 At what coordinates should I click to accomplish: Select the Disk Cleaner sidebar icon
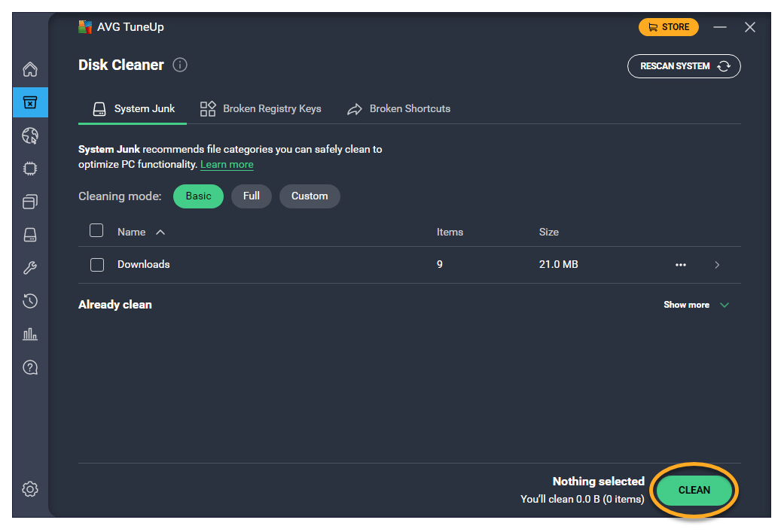[30, 102]
